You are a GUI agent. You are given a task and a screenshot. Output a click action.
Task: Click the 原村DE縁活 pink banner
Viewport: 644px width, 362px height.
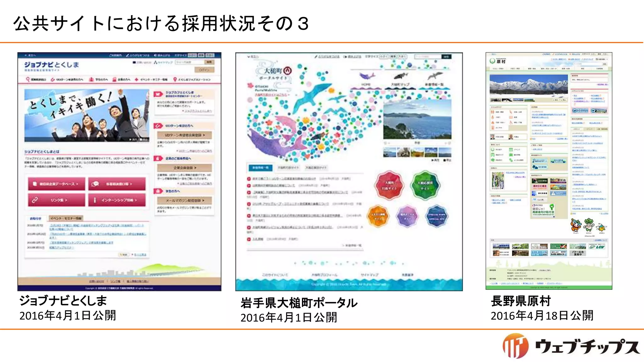click(539, 187)
